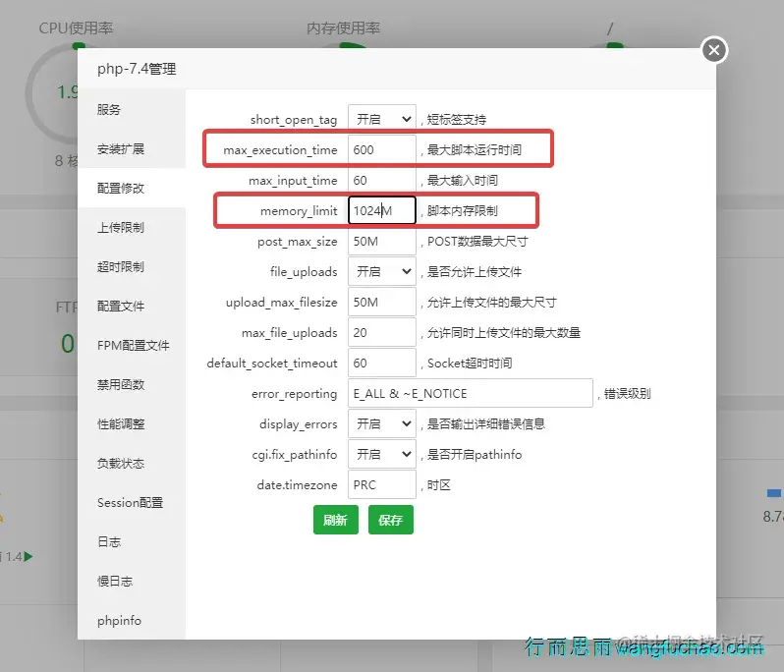Open the FPM配置文件 sidebar tab

132,346
